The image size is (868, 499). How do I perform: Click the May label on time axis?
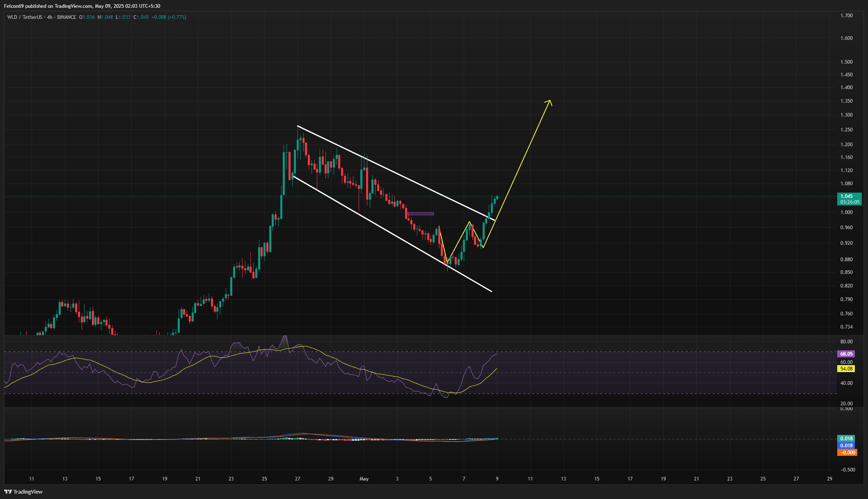(364, 479)
